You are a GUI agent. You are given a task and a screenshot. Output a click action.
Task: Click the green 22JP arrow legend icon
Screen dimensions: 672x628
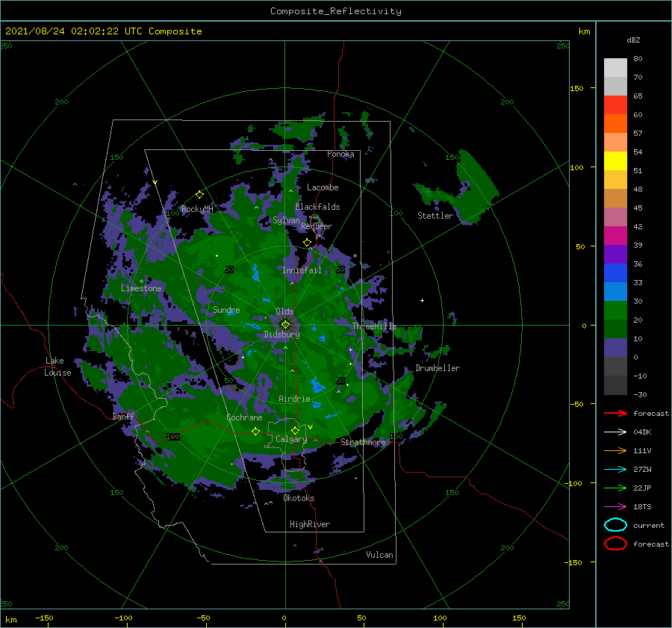[615, 488]
